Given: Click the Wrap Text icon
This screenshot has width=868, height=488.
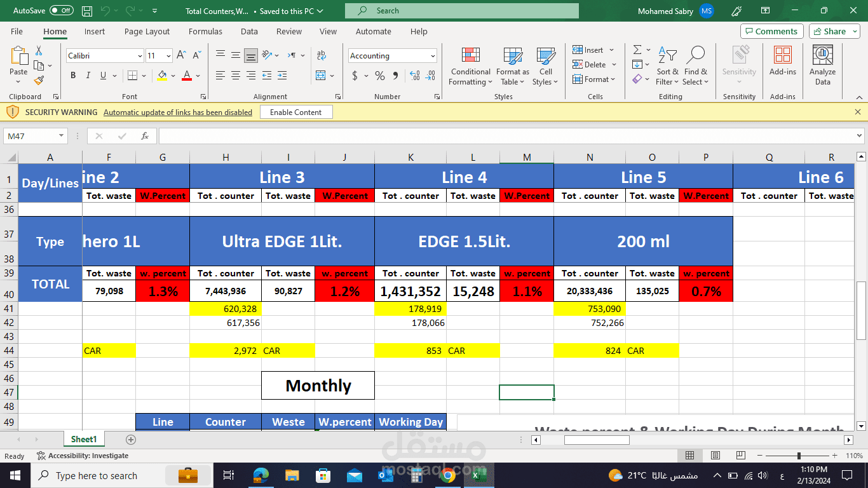Looking at the screenshot, I should 322,55.
